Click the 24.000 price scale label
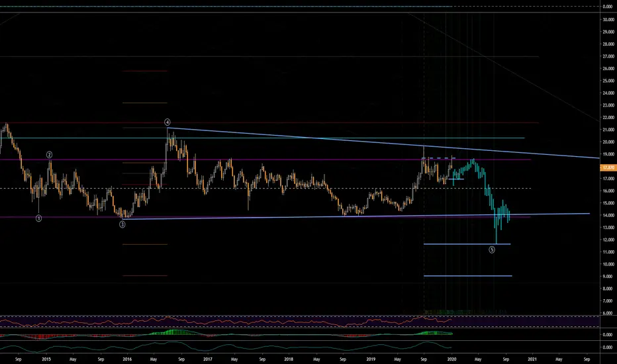This screenshot has height=364, width=617. 608,93
